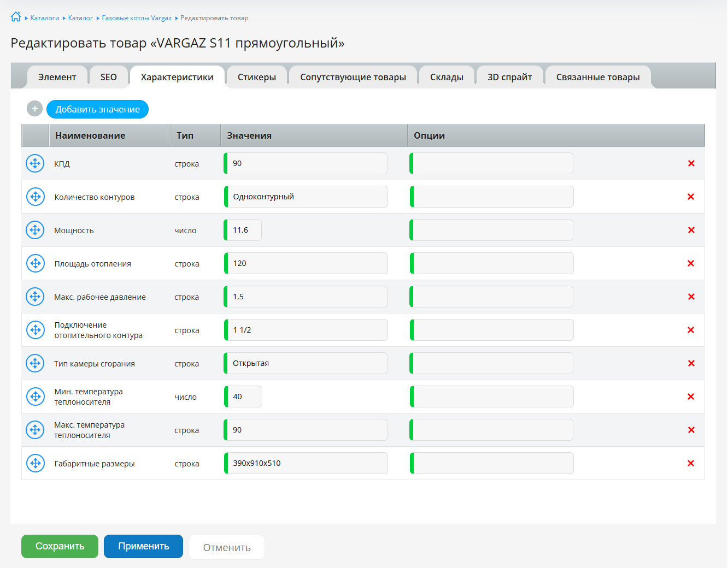Delete Макс. температура теплоносителя row

[x=691, y=430]
